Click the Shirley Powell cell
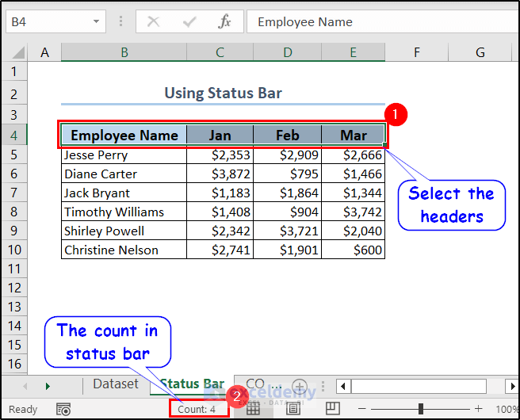 [x=124, y=231]
